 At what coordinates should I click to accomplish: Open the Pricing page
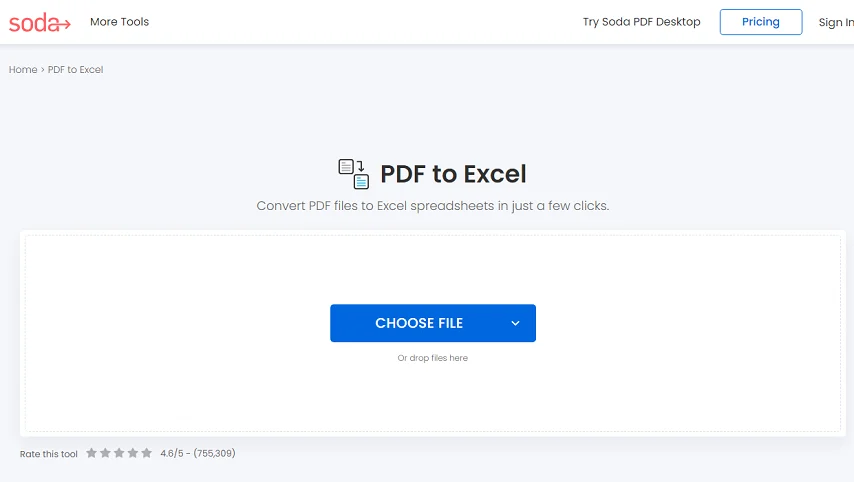tap(761, 22)
